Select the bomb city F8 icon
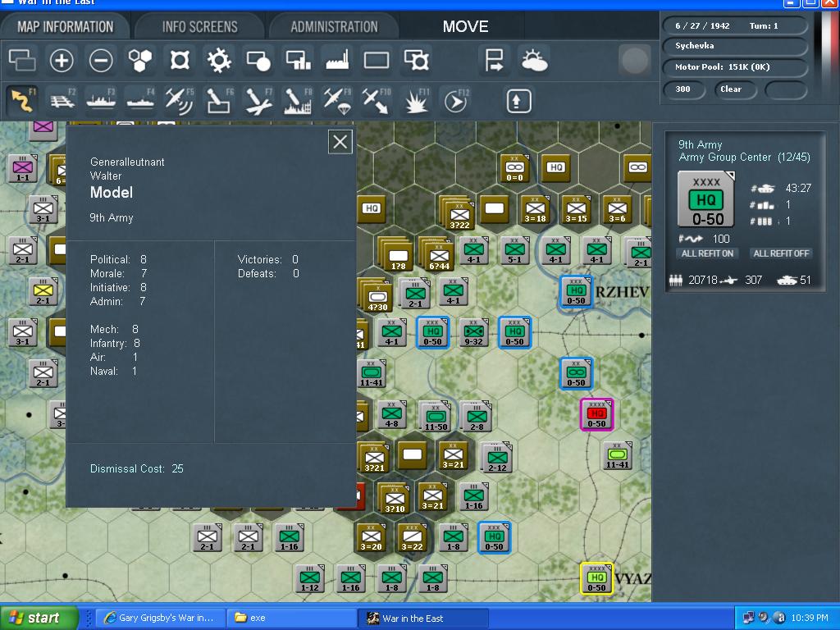840x630 pixels. 298,101
